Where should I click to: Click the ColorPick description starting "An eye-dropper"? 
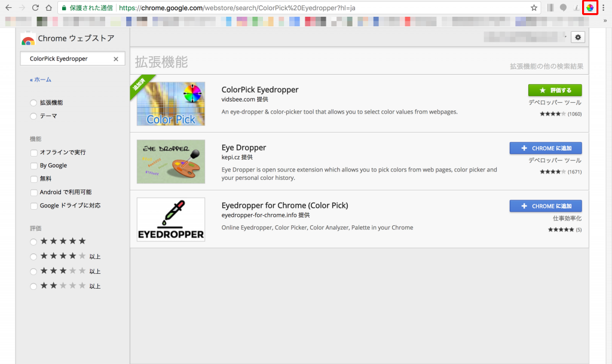click(339, 112)
